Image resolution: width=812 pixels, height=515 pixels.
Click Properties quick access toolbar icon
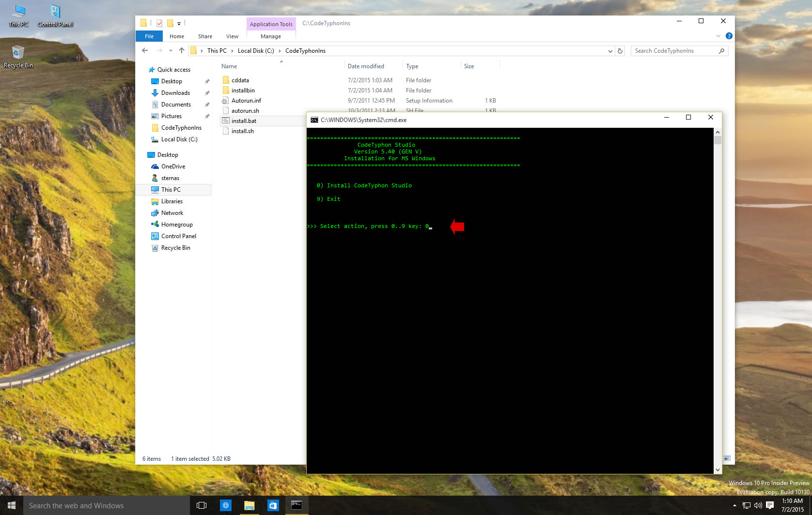[x=159, y=23]
